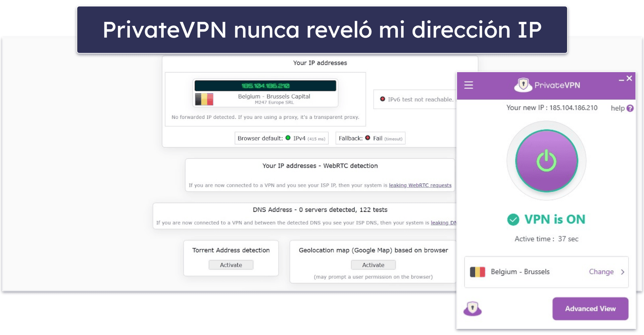Click 'may prompt a user permission' note

coord(373,277)
